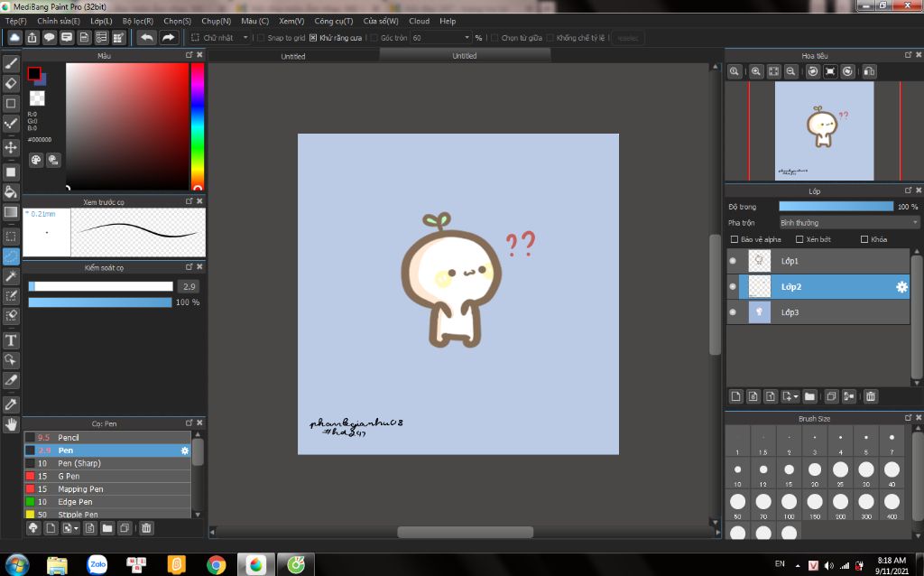Select the Lớp1 layer
924x576 pixels.
click(818, 261)
